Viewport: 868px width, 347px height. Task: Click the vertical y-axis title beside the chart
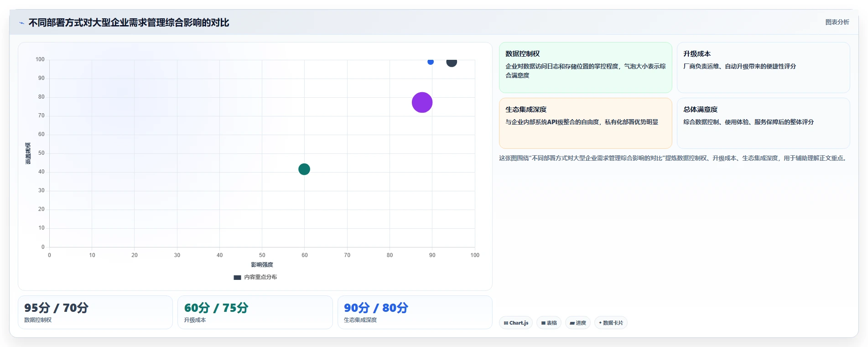[28, 153]
